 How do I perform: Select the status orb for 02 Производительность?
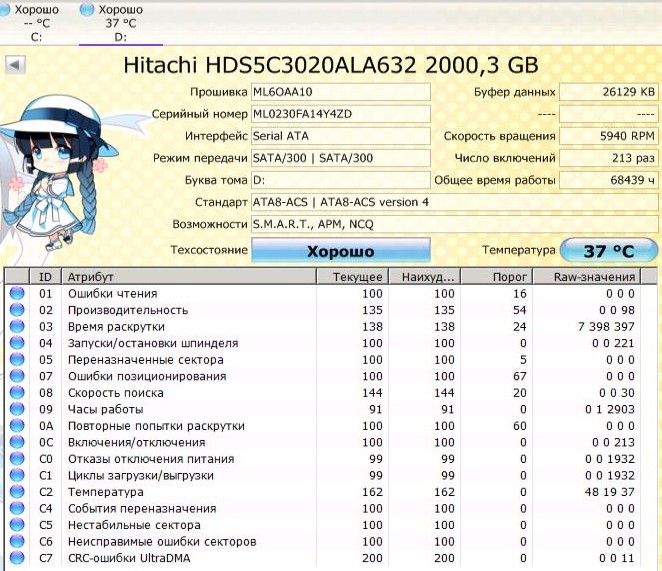(17, 310)
